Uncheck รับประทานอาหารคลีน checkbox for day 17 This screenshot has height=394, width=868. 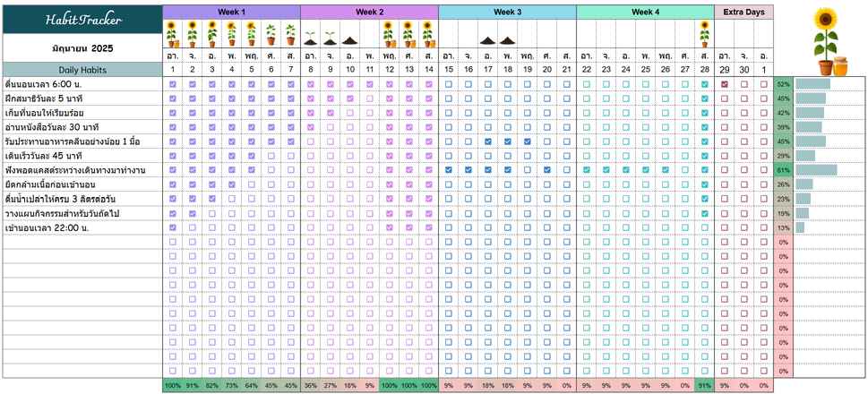(x=487, y=141)
